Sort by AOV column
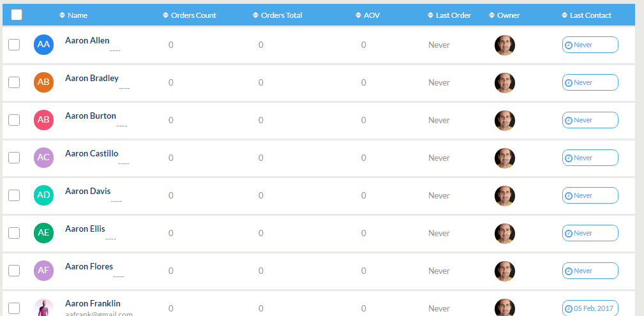This screenshot has height=316, width=644. pos(368,15)
